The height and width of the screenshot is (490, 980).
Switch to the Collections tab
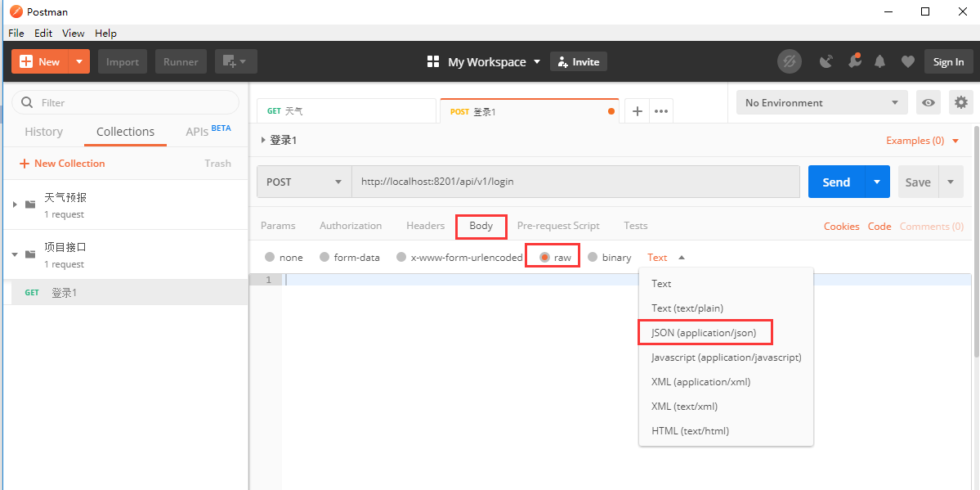[126, 132]
